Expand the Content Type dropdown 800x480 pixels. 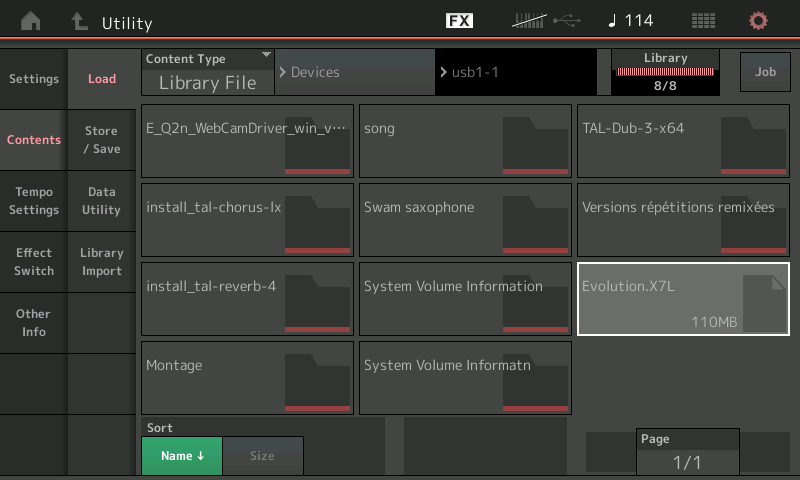pos(208,73)
